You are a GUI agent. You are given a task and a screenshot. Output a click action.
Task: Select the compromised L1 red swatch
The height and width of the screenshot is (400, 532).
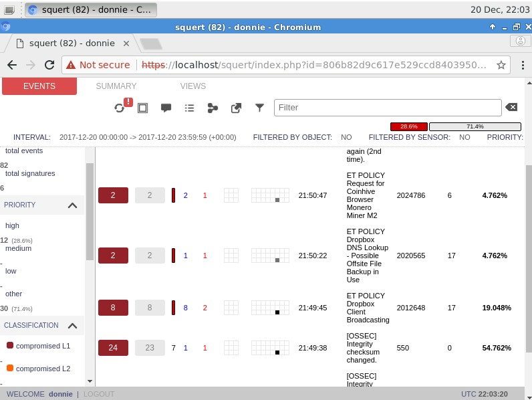[10, 345]
